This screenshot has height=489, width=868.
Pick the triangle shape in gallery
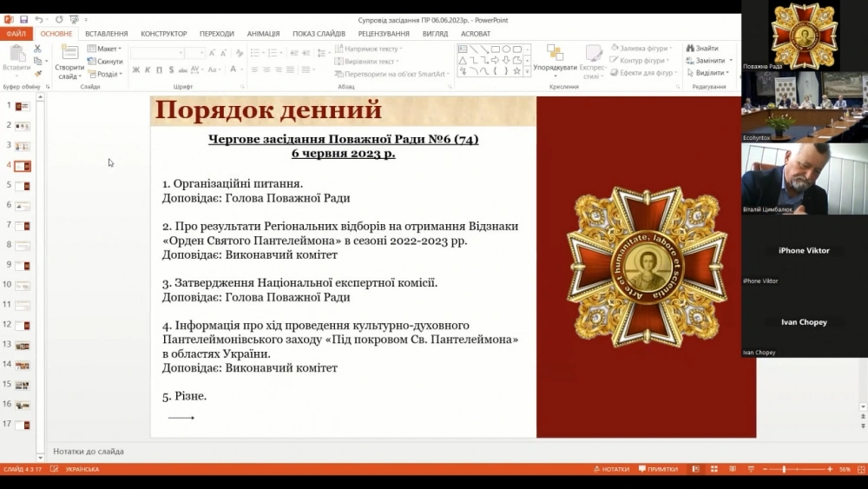click(x=463, y=60)
